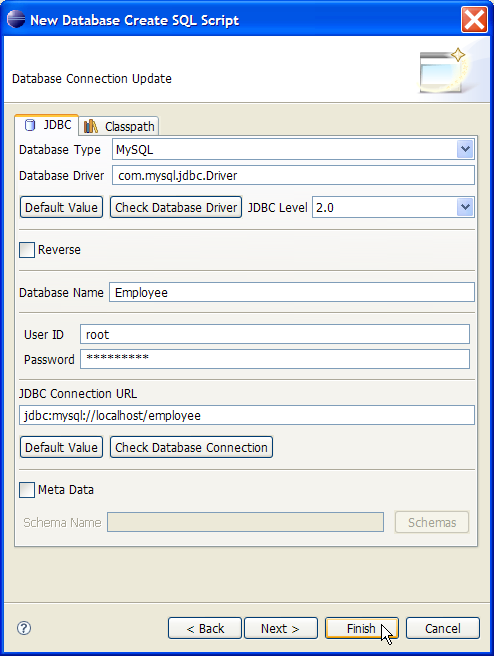Click the Classpath tab books icon
Viewport: 494px width, 656px height.
point(91,126)
